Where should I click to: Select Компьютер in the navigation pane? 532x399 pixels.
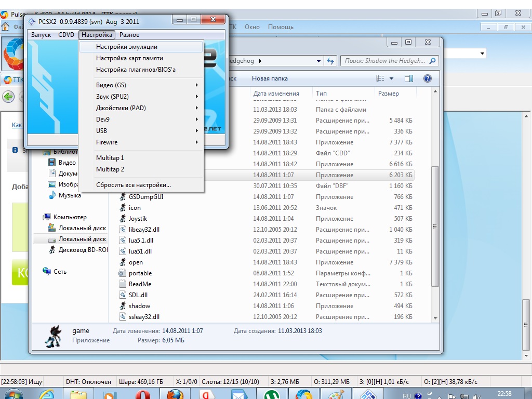pos(70,217)
